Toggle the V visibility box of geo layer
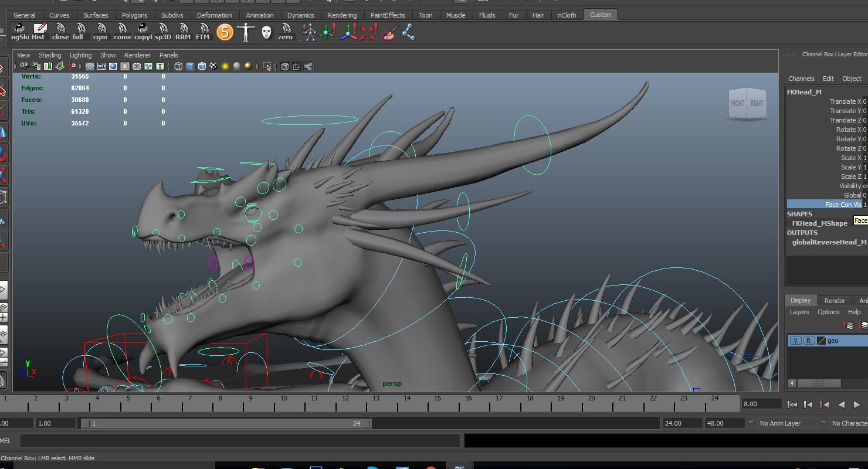The image size is (868, 469). [x=795, y=341]
